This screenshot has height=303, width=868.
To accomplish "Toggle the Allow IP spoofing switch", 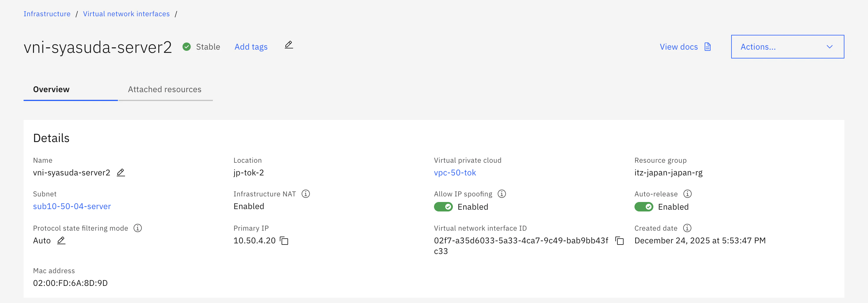I will coord(443,207).
